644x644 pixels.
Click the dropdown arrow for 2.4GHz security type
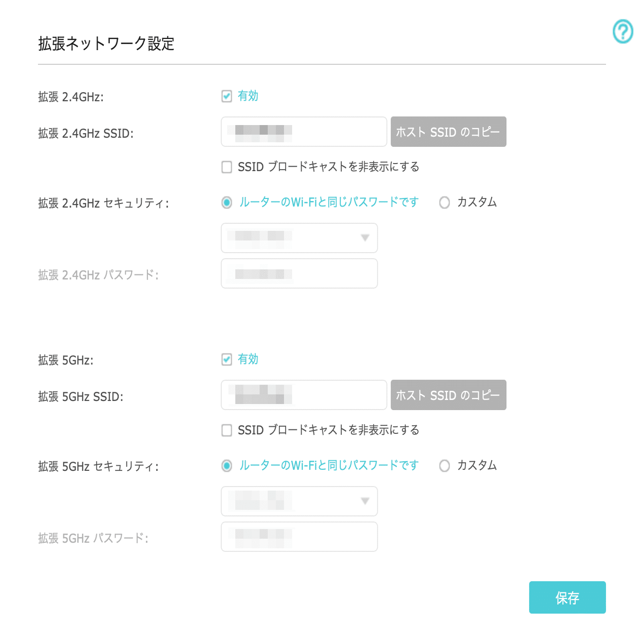click(x=366, y=238)
